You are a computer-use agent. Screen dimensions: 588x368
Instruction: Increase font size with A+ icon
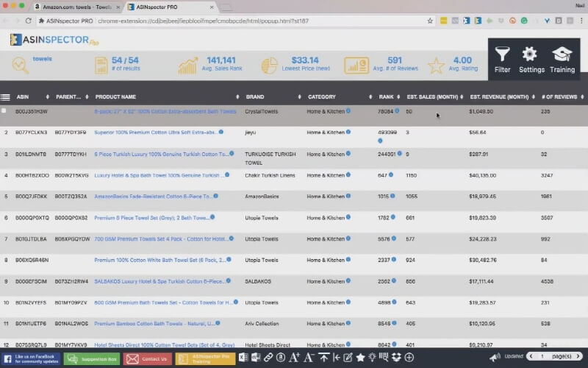[x=295, y=357]
